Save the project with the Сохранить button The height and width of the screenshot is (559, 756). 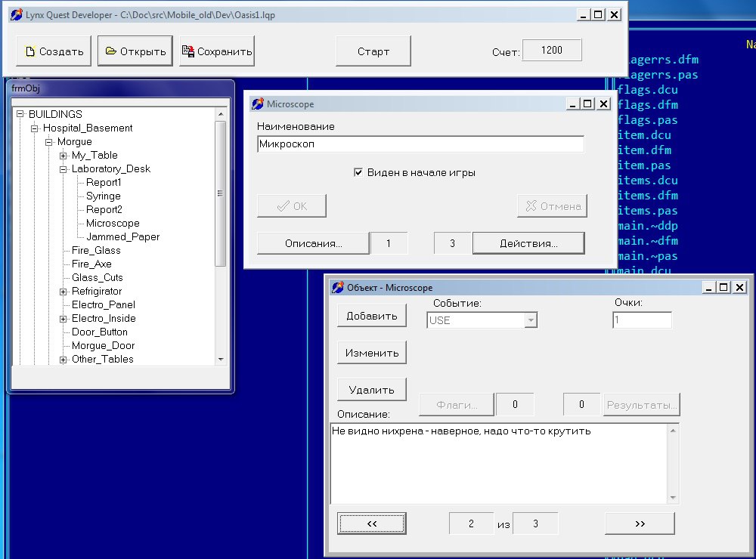[216, 51]
